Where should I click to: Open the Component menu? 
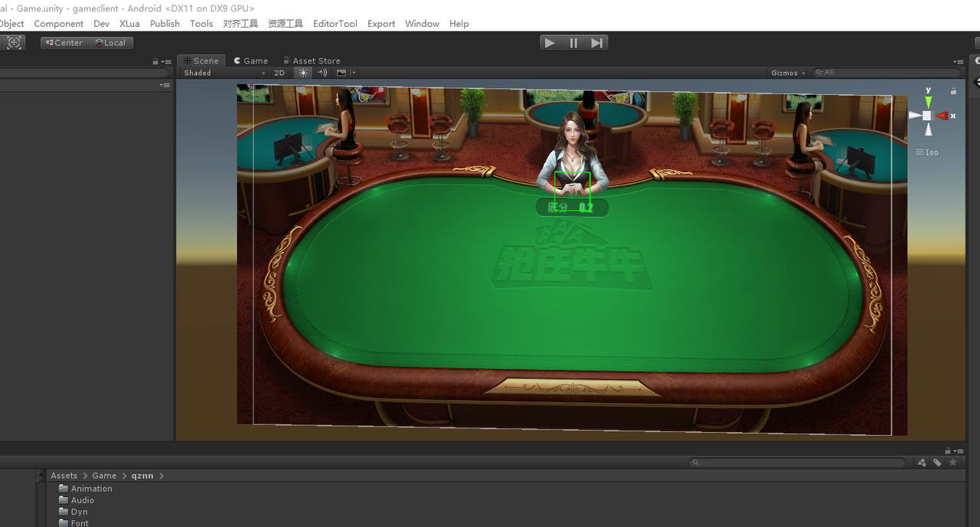tap(58, 24)
